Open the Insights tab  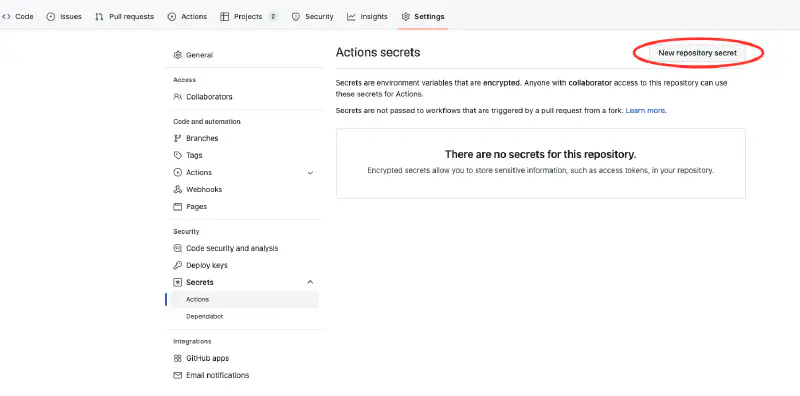coord(367,16)
